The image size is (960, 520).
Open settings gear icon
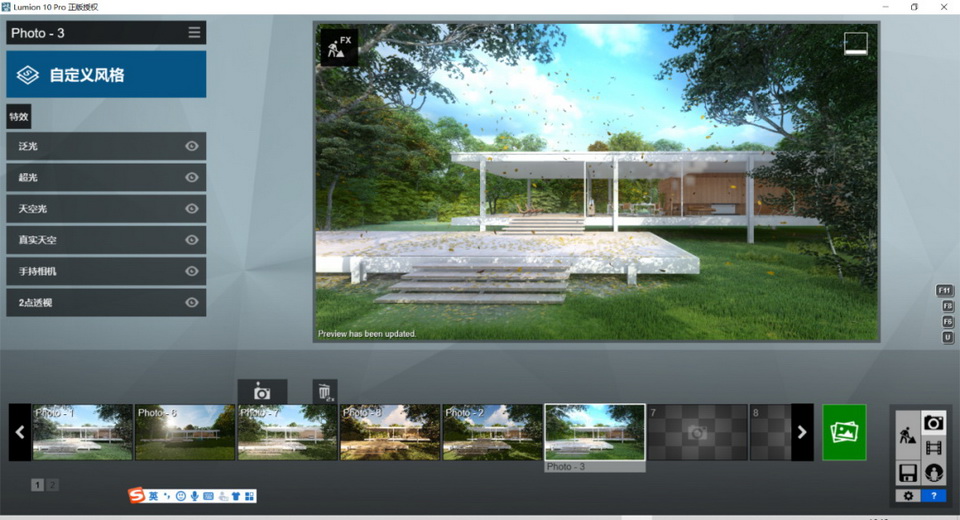pyautogui.click(x=907, y=495)
